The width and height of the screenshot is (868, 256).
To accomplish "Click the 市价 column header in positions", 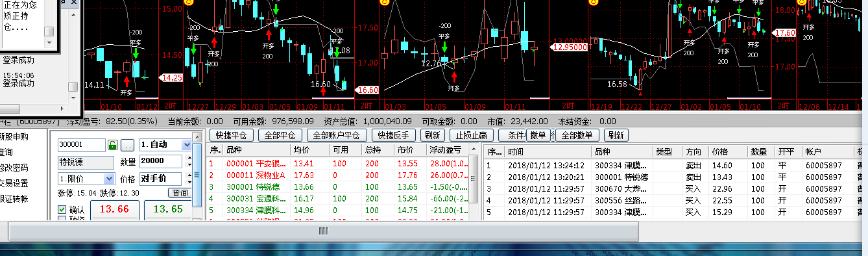I will 410,151.
